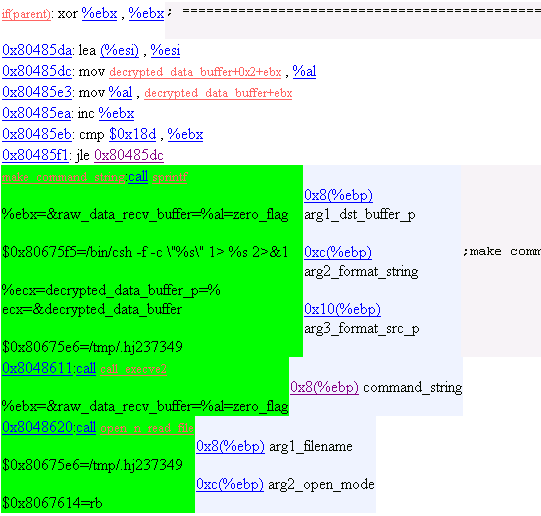Viewport: 541px width, 516px height.
Task: Select '%ebx=&raw_data_recv_buffer' text under call_execve2
Action: (96, 407)
